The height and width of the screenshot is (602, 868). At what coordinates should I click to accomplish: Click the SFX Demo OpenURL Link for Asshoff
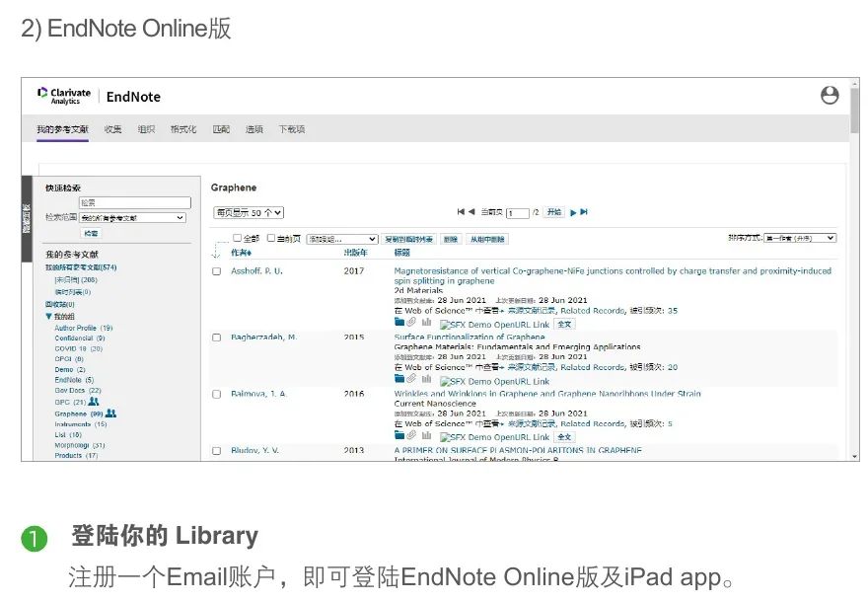tap(494, 325)
